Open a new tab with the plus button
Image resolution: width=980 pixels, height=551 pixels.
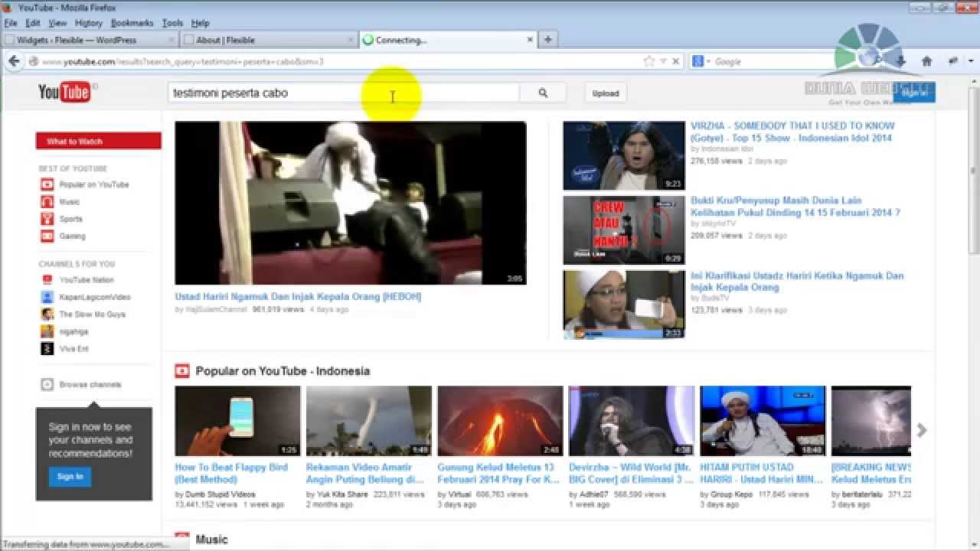(x=548, y=40)
